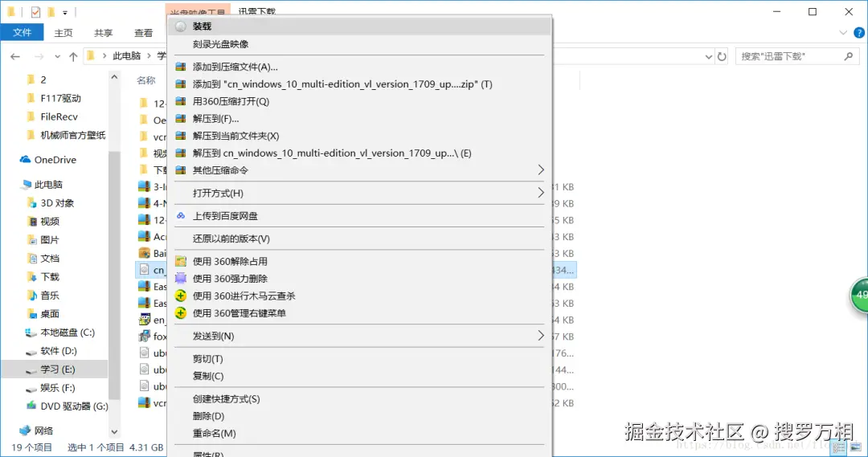Open the 主页 ribbon tab

pyautogui.click(x=63, y=33)
